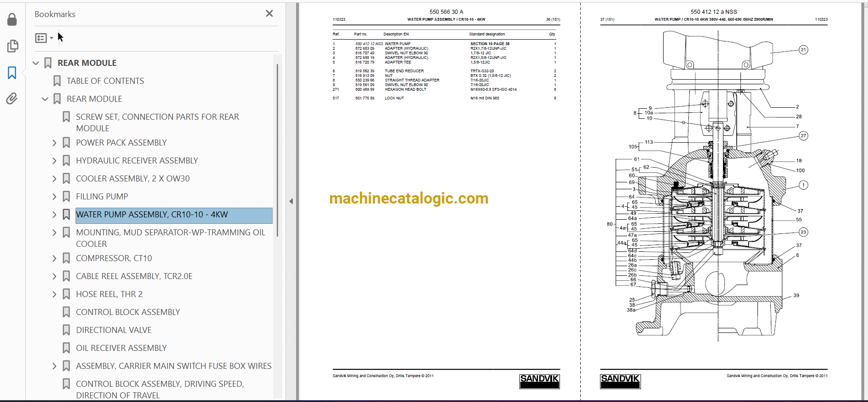Collapse the nested REAR MODULE bookmark

click(x=45, y=99)
